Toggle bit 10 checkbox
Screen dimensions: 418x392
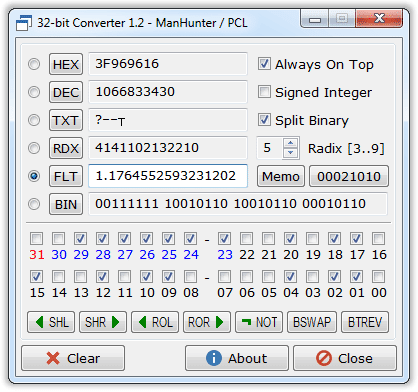[147, 277]
